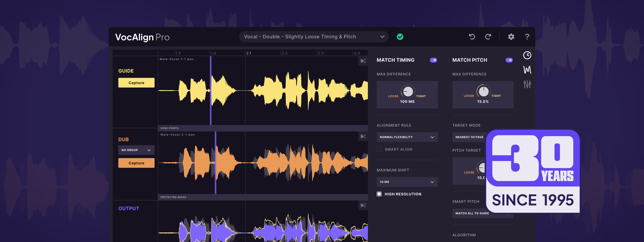
Task: Click the undo arrow icon
Action: point(472,37)
